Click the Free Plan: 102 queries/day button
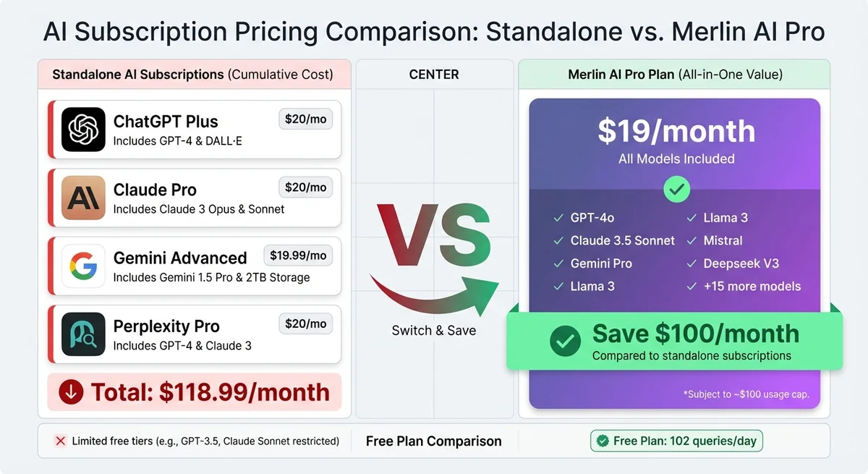 676,441
